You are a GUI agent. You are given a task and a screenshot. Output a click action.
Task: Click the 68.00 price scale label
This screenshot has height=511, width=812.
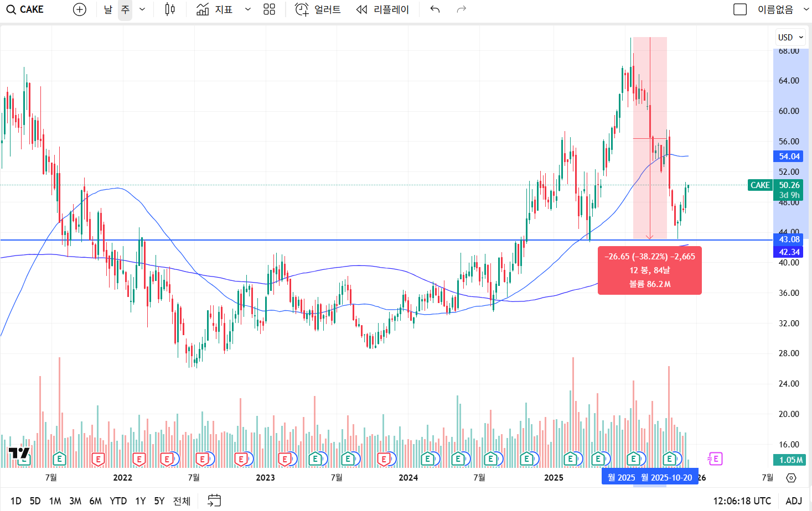pos(789,51)
